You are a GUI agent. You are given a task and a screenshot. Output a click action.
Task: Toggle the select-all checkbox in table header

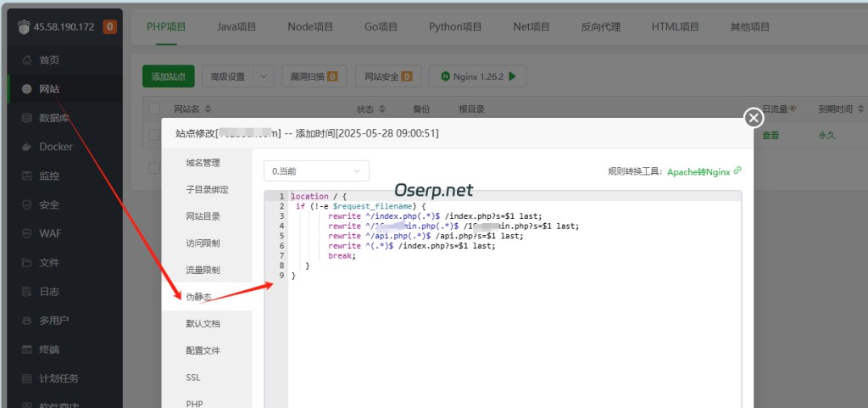154,109
